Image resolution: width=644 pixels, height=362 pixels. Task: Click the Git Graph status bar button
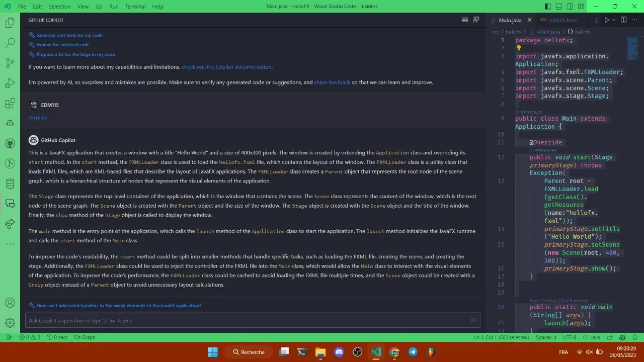(85, 337)
